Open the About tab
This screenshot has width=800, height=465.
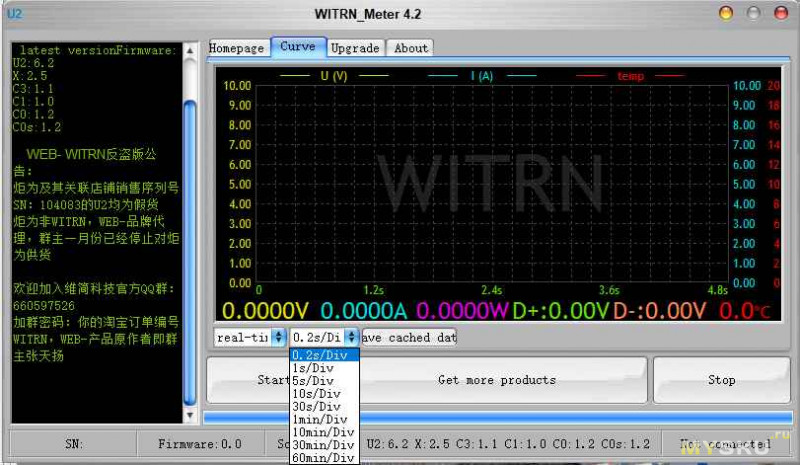[x=411, y=48]
